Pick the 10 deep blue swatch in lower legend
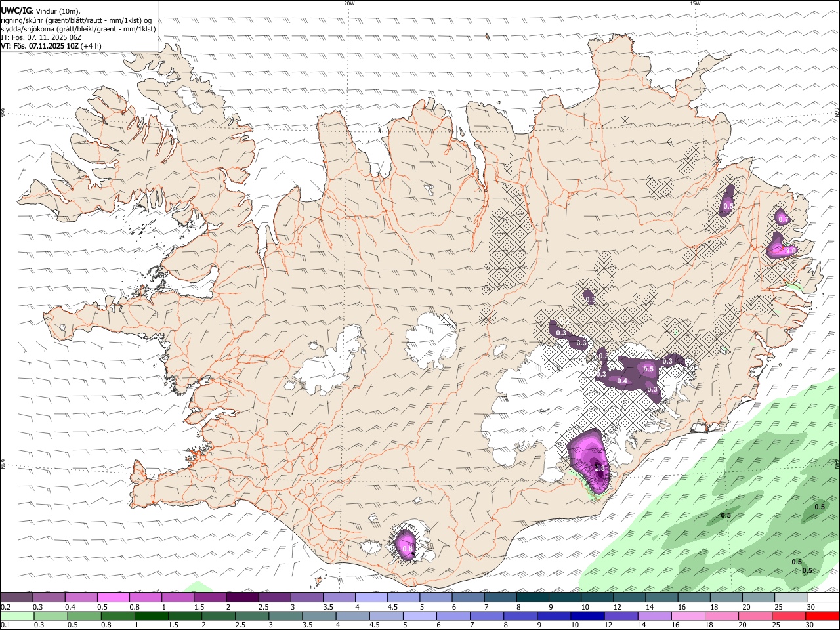Image resolution: width=840 pixels, height=630 pixels. pyautogui.click(x=587, y=616)
